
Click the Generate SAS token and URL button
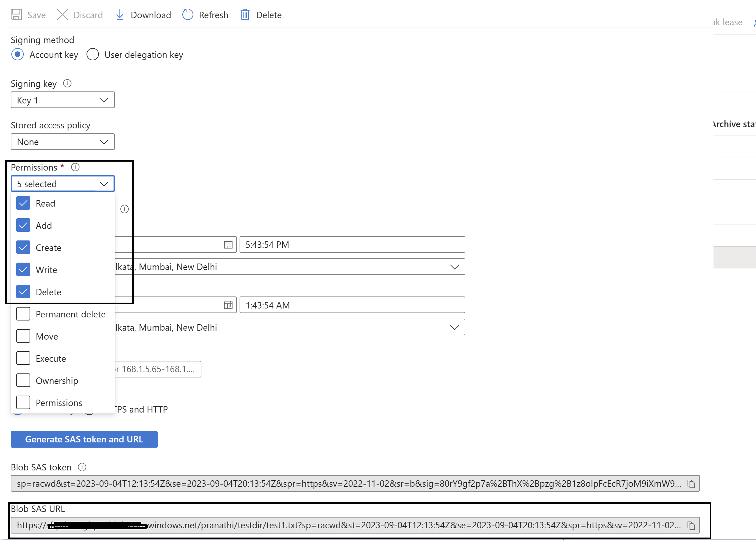click(x=84, y=439)
